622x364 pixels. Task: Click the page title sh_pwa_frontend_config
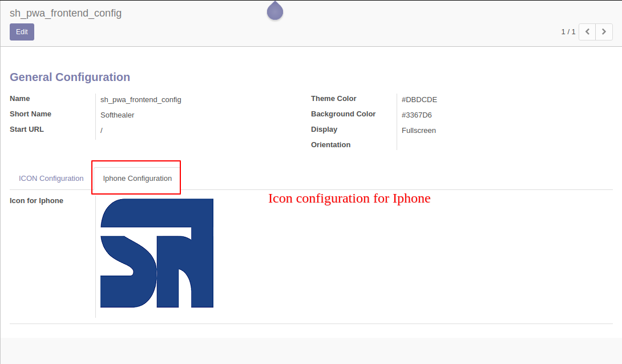tap(66, 13)
